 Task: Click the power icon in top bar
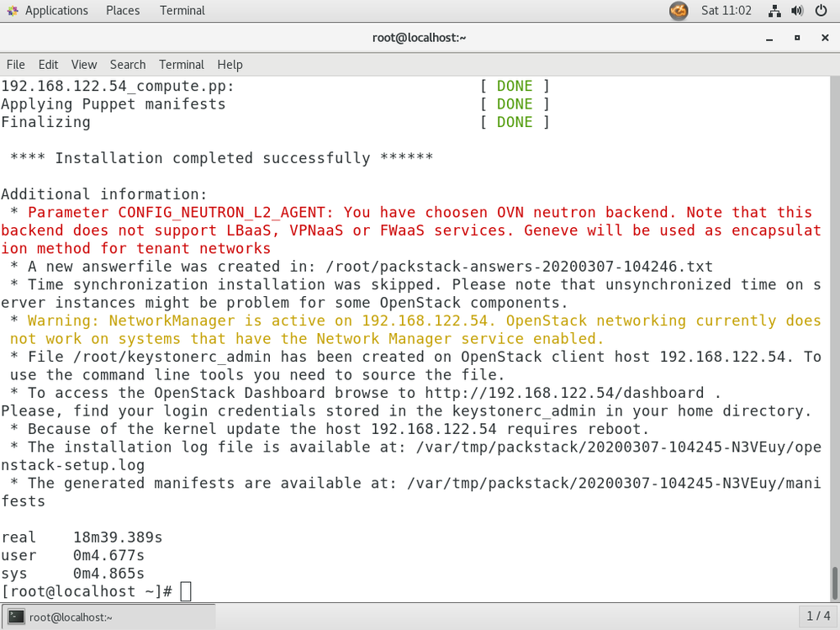click(821, 11)
